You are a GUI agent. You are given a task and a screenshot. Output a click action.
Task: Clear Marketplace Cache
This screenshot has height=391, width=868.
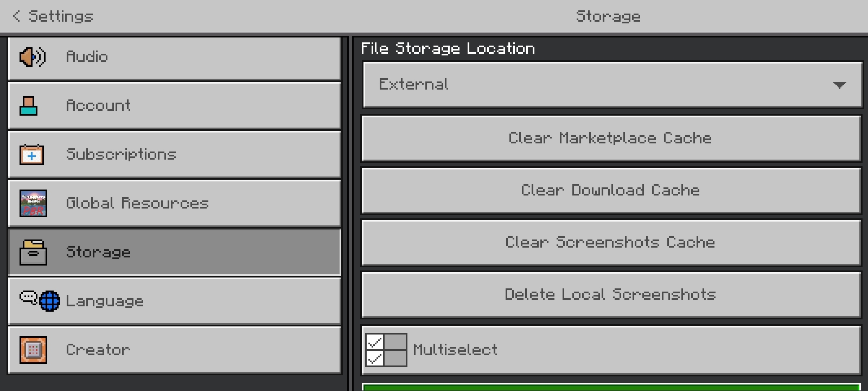pos(611,138)
